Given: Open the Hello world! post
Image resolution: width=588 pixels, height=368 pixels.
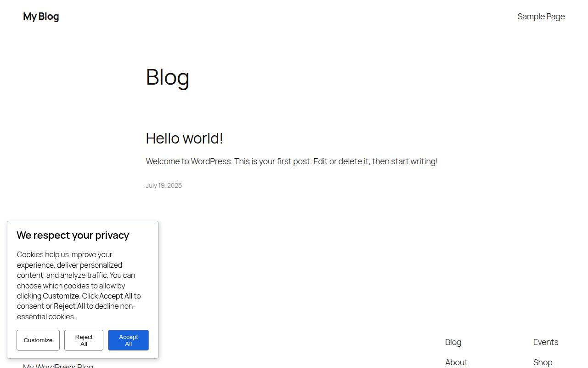Looking at the screenshot, I should [184, 138].
